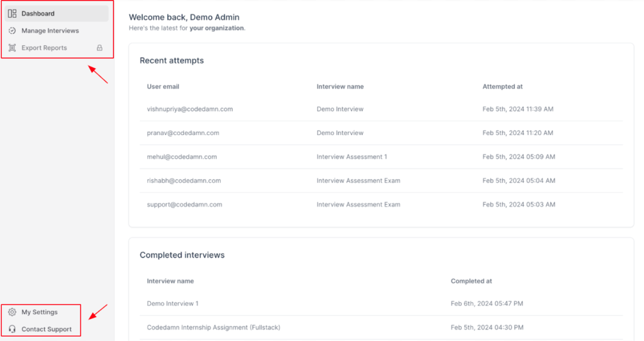This screenshot has height=341, width=644.
Task: Click the Contact Support headset icon
Action: (x=13, y=329)
